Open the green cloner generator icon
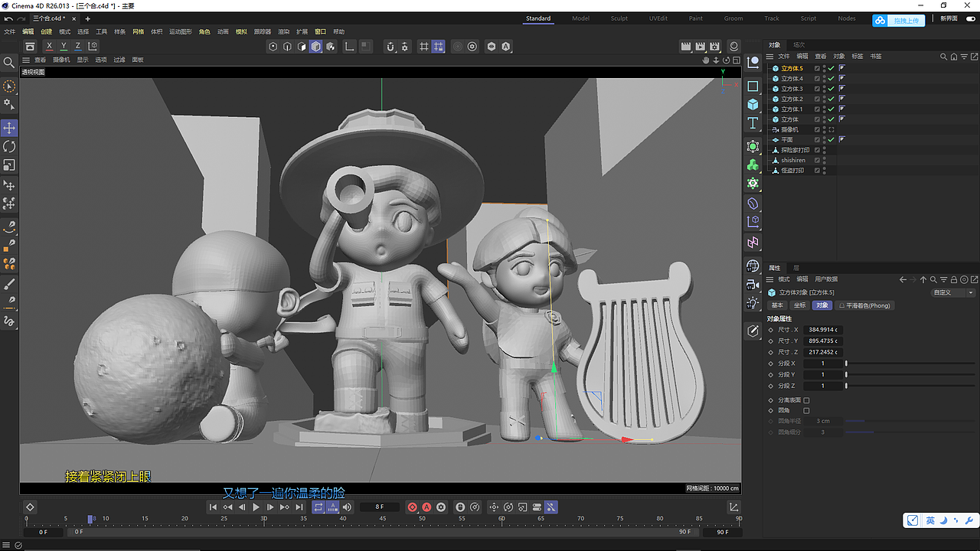The image size is (980, 551). click(753, 165)
